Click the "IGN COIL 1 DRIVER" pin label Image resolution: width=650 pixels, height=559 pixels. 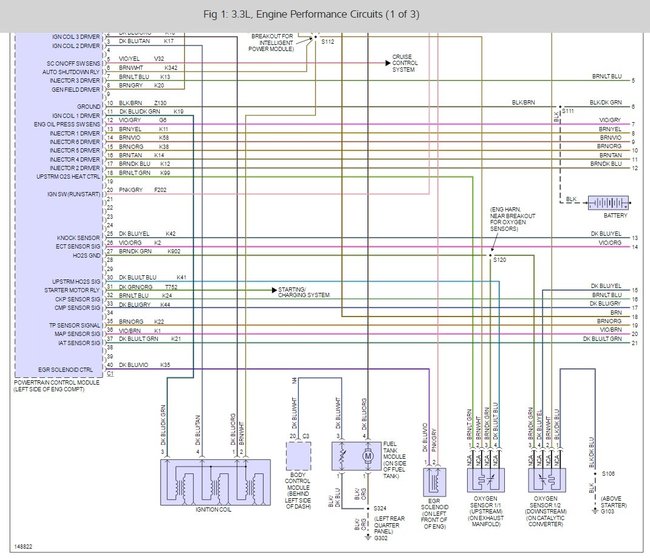76,116
